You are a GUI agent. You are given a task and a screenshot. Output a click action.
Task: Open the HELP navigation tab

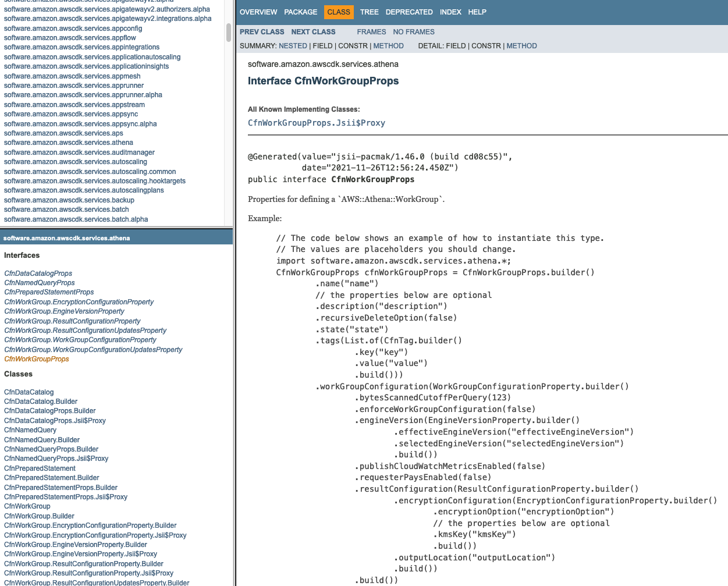coord(477,12)
